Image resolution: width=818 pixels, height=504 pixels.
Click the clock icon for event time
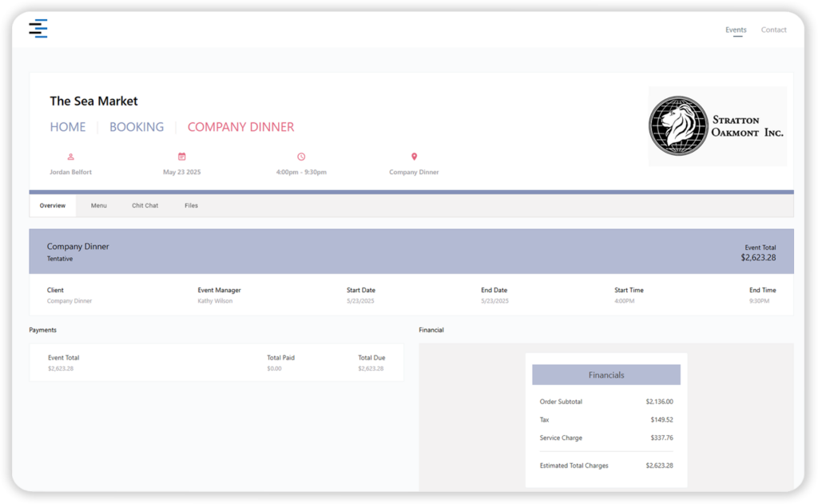[x=301, y=156]
